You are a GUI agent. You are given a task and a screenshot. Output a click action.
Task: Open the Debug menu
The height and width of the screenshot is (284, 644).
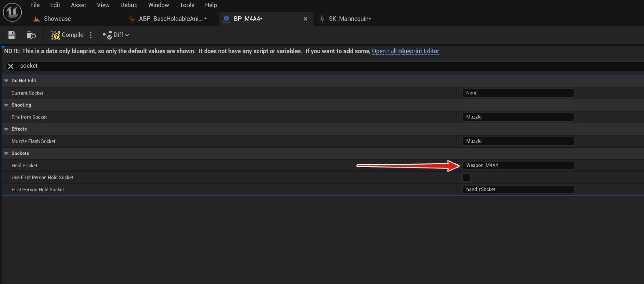point(129,5)
